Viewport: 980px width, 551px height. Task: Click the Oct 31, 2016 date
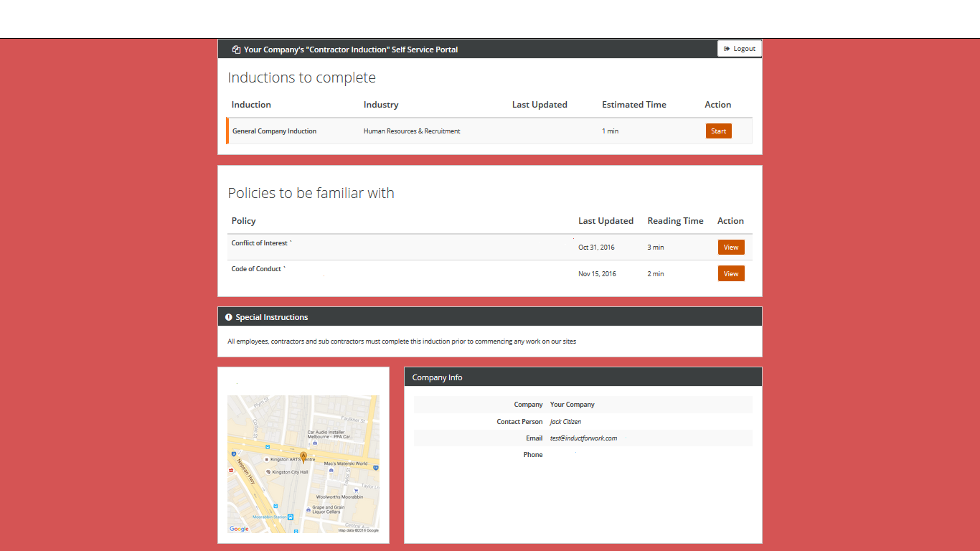coord(596,248)
